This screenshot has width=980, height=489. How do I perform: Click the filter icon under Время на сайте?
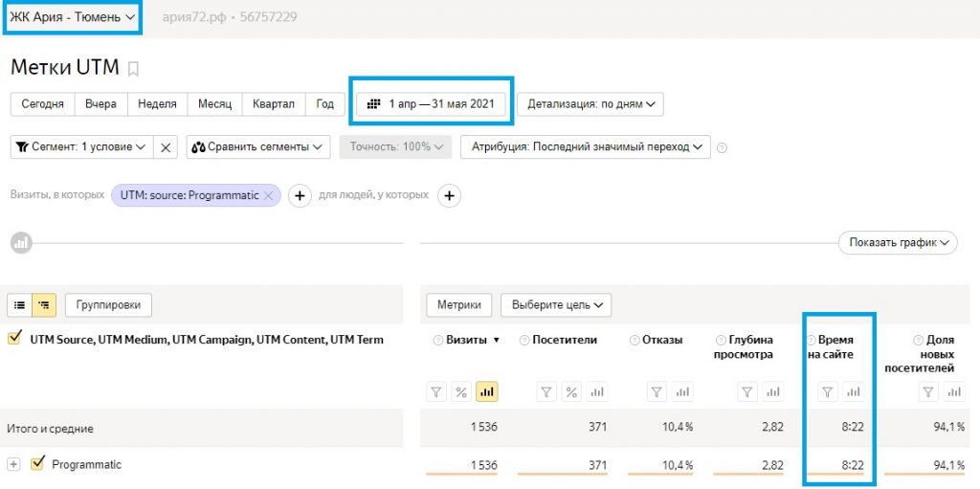pos(829,391)
